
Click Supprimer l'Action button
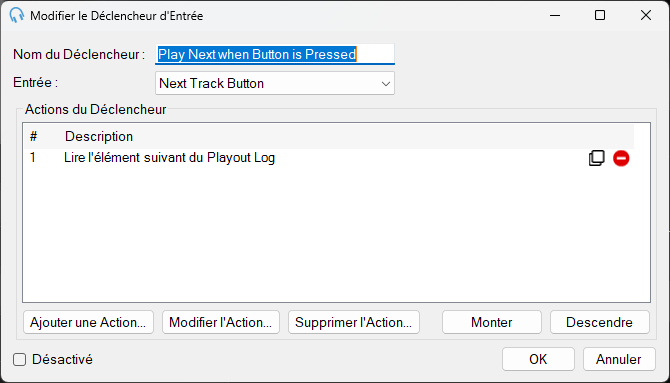354,322
